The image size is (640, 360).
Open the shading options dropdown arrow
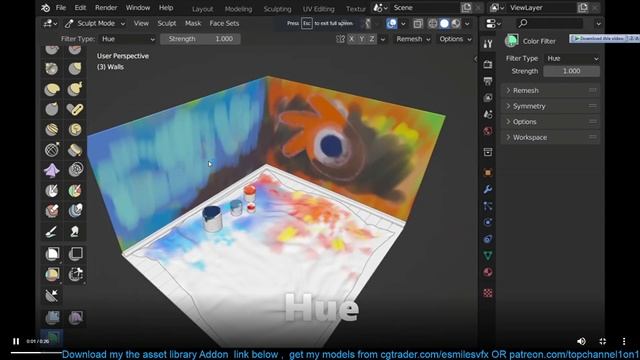(467, 24)
